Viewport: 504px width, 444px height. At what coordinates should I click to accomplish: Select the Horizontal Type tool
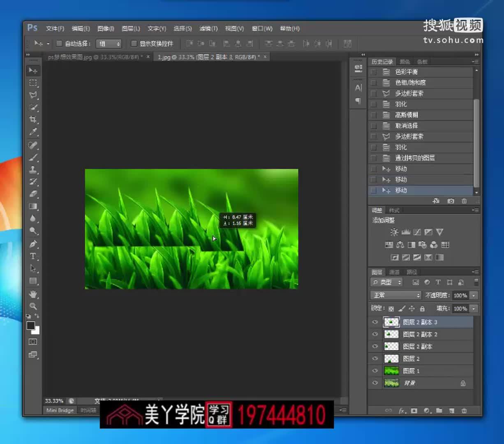[33, 256]
